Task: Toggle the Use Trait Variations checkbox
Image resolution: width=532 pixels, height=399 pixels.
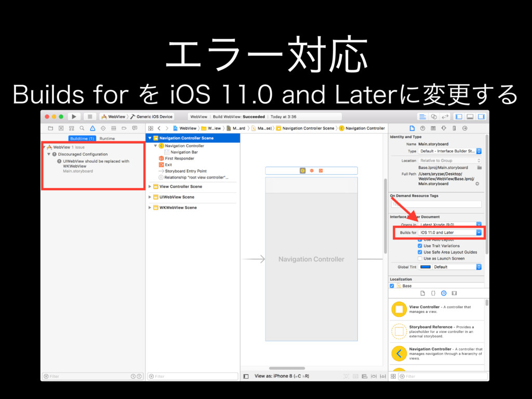Action: coord(420,246)
